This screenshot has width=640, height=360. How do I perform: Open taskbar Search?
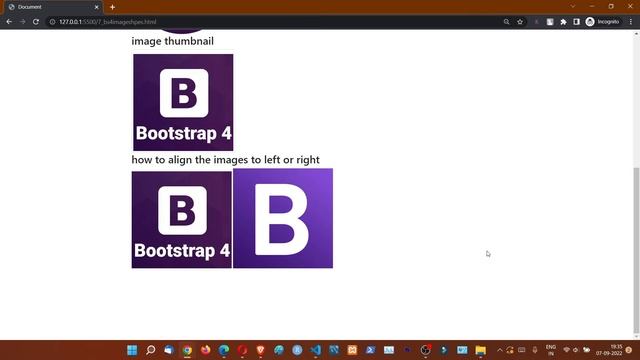pos(151,350)
